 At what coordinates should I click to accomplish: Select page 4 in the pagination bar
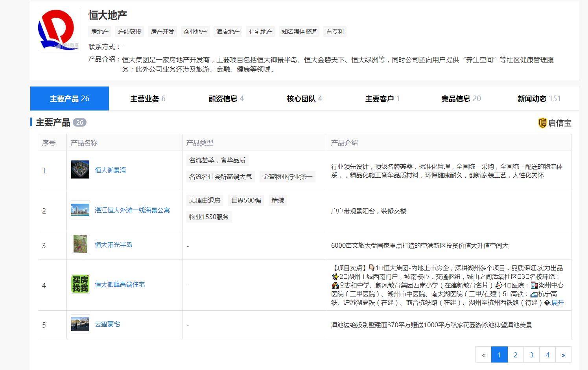click(x=547, y=354)
